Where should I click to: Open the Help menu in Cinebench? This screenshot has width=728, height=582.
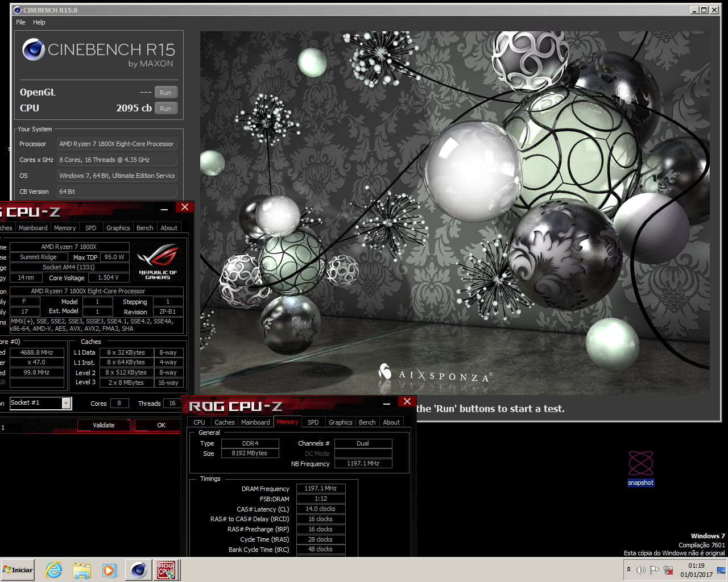tap(39, 22)
